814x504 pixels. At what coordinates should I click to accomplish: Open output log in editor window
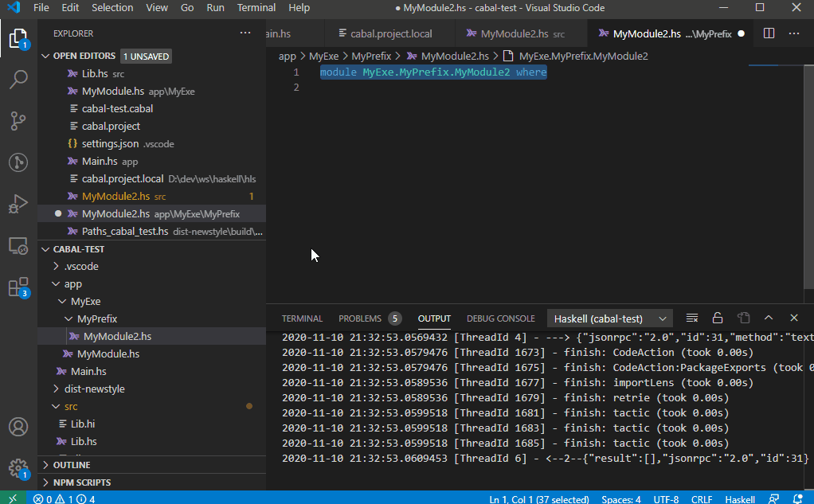(743, 317)
